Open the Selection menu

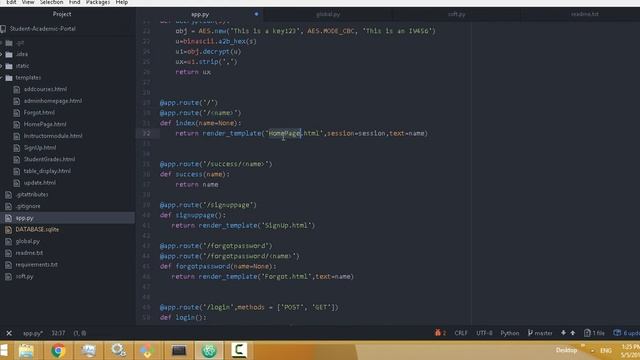point(51,2)
